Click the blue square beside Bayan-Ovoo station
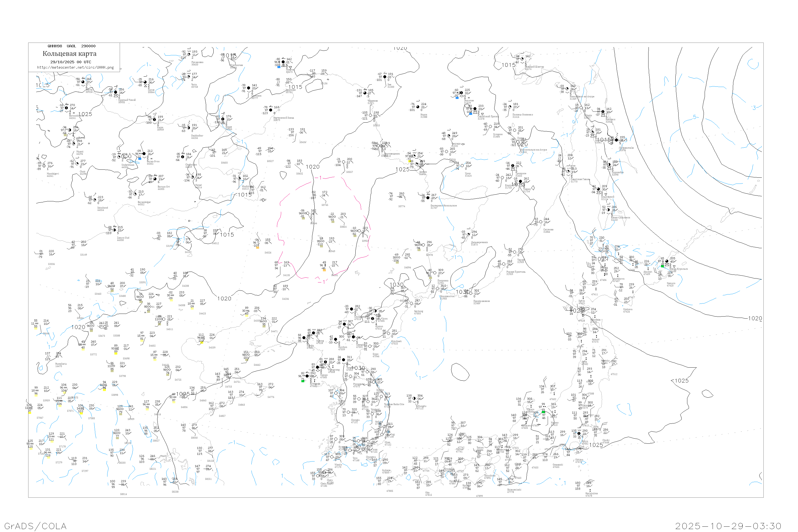 pyautogui.click(x=140, y=159)
